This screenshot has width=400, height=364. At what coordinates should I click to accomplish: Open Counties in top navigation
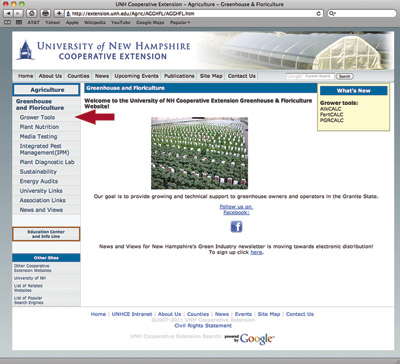click(x=78, y=76)
